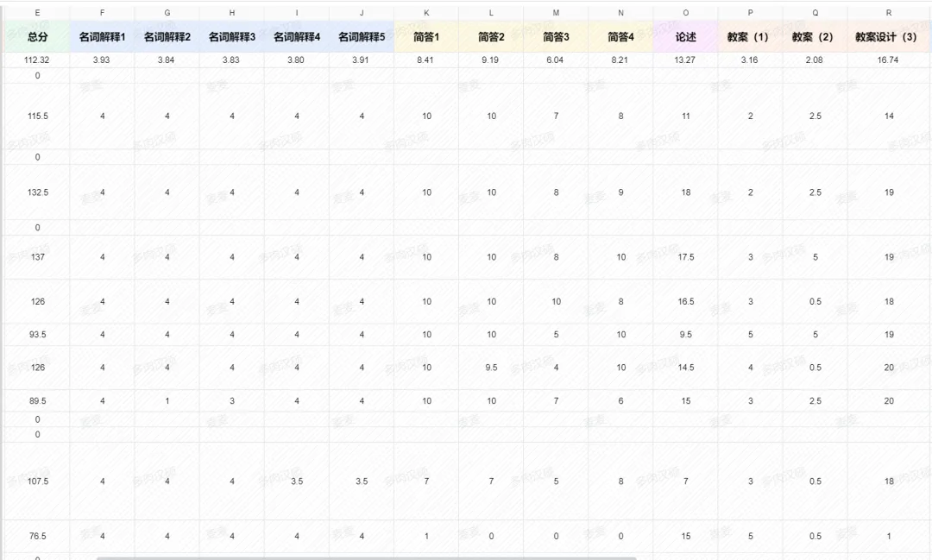Click the total score cell 137
Viewport: 932px width, 560px height.
(x=37, y=257)
